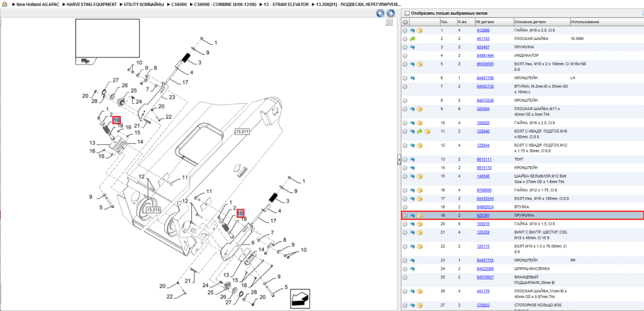
Task: Navigate to next diagram with right arrow
Action: (390, 14)
